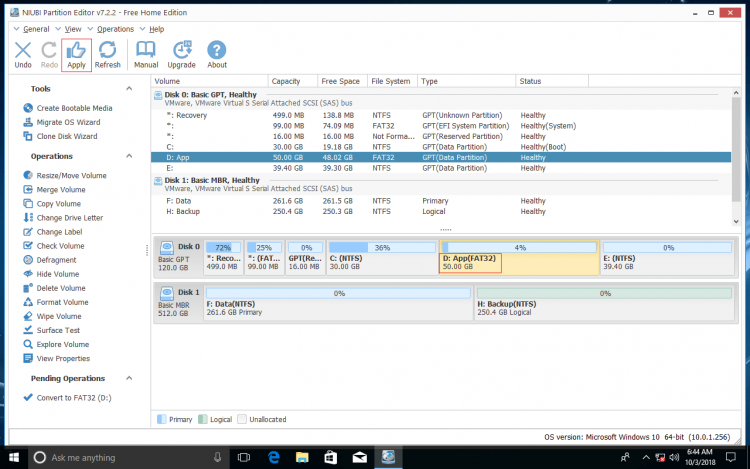Sort by the Type column header
Image resolution: width=750 pixels, height=469 pixels.
click(x=466, y=81)
